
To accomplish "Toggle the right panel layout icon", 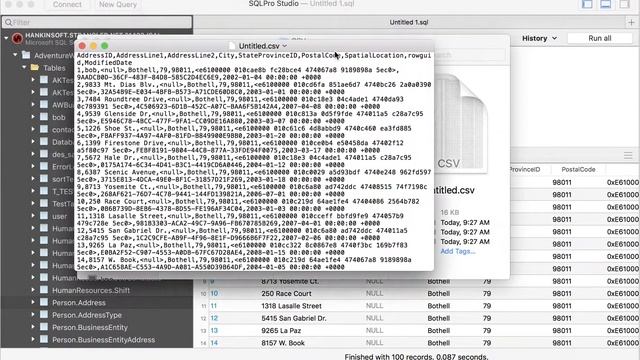I will click(624, 4).
